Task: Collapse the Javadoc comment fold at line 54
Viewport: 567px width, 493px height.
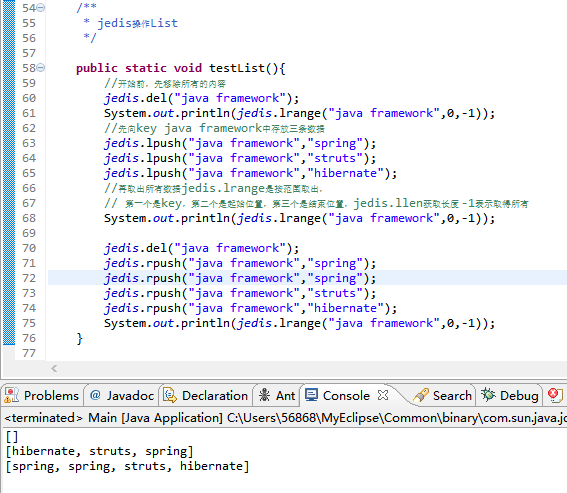Action: [x=41, y=8]
